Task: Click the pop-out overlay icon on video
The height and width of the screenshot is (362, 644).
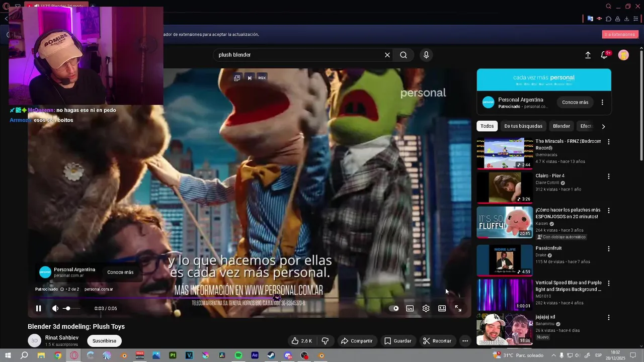Action: click(x=237, y=78)
